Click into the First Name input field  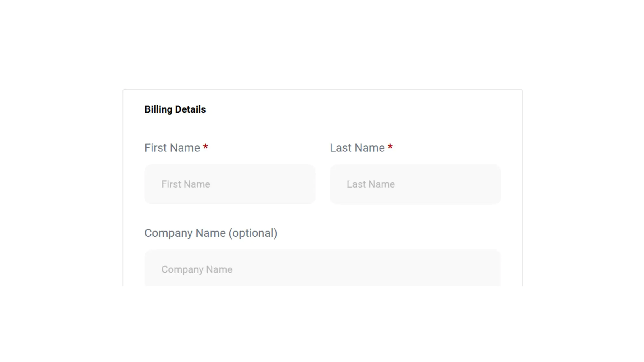click(230, 184)
